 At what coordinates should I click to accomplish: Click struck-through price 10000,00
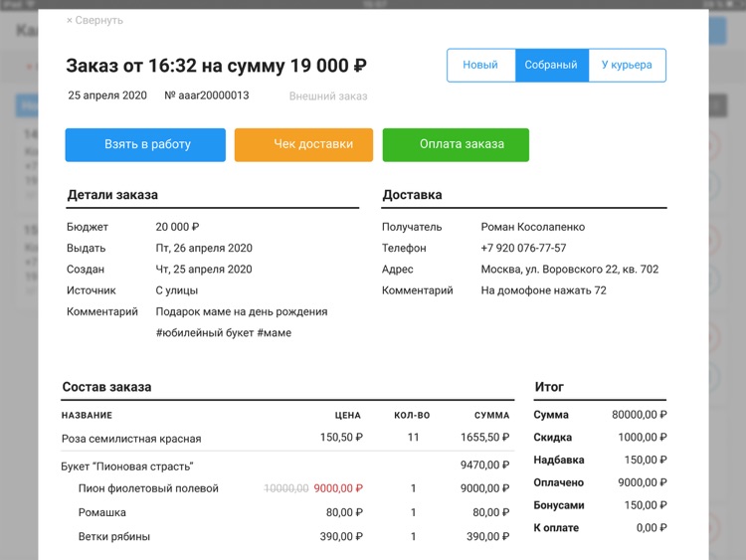pos(286,488)
